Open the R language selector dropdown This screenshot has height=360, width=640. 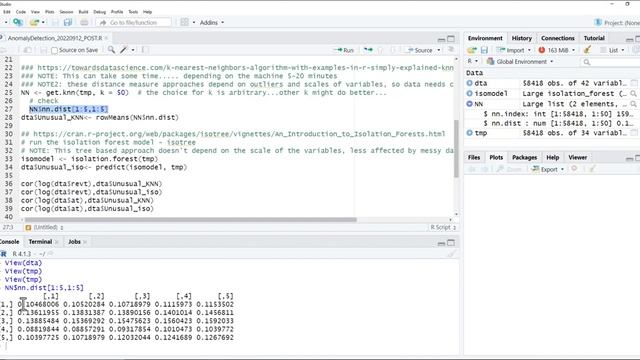click(x=472, y=61)
